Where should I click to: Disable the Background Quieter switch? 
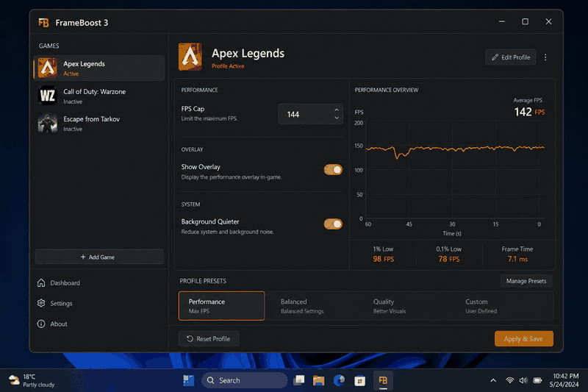tap(333, 224)
